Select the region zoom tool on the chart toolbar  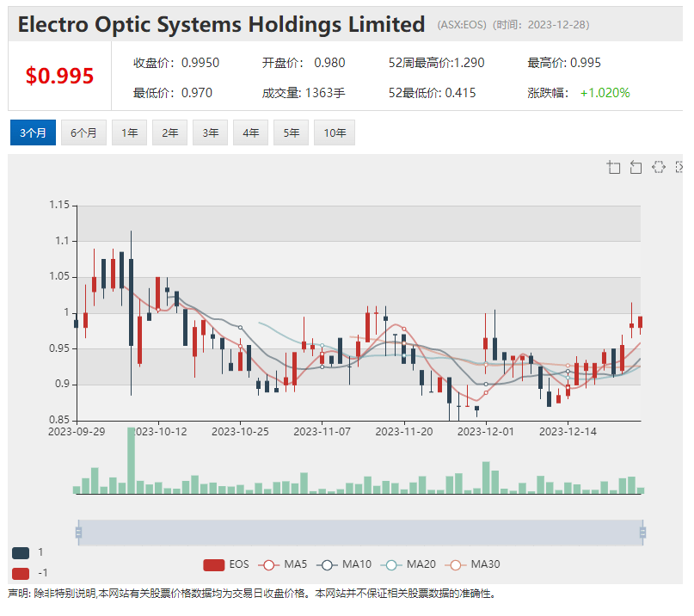(614, 167)
